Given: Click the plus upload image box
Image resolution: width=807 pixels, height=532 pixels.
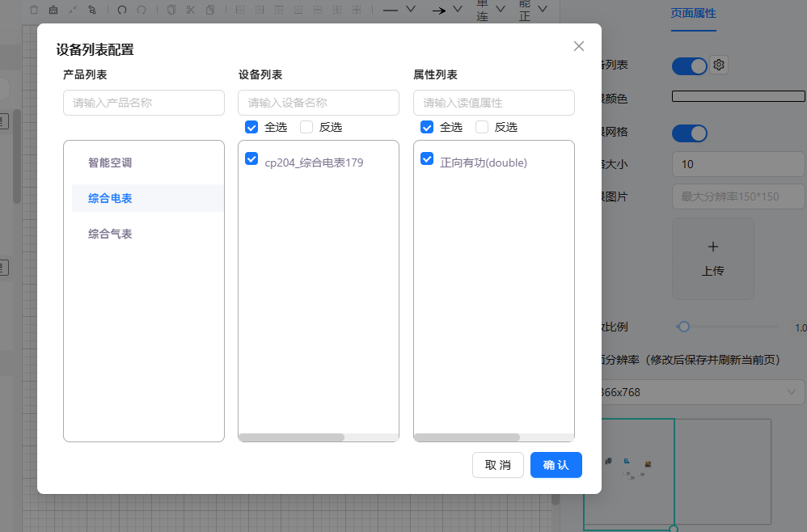Looking at the screenshot, I should tap(713, 258).
